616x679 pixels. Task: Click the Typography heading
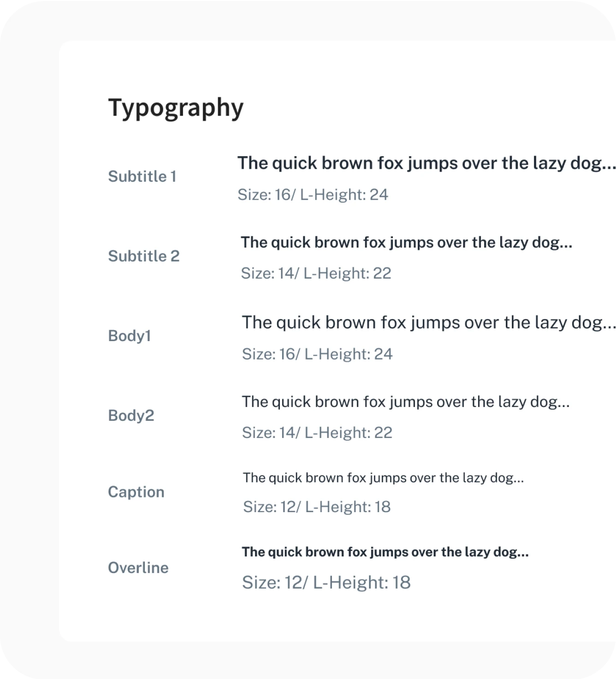[175, 107]
